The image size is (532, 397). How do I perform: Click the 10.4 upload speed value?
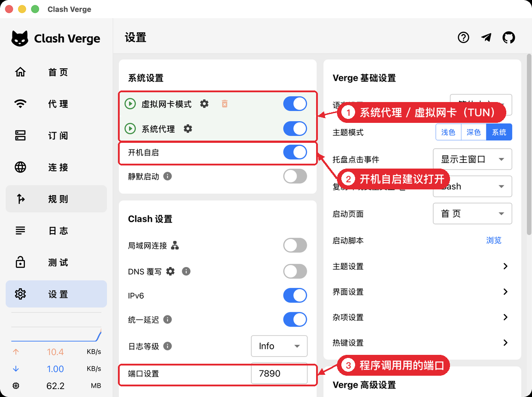tap(55, 352)
